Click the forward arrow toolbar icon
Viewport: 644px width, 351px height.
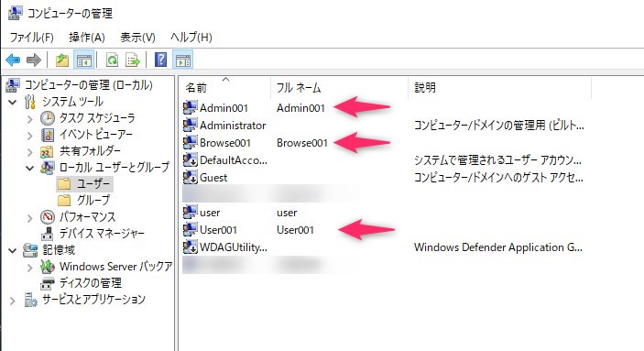(34, 60)
